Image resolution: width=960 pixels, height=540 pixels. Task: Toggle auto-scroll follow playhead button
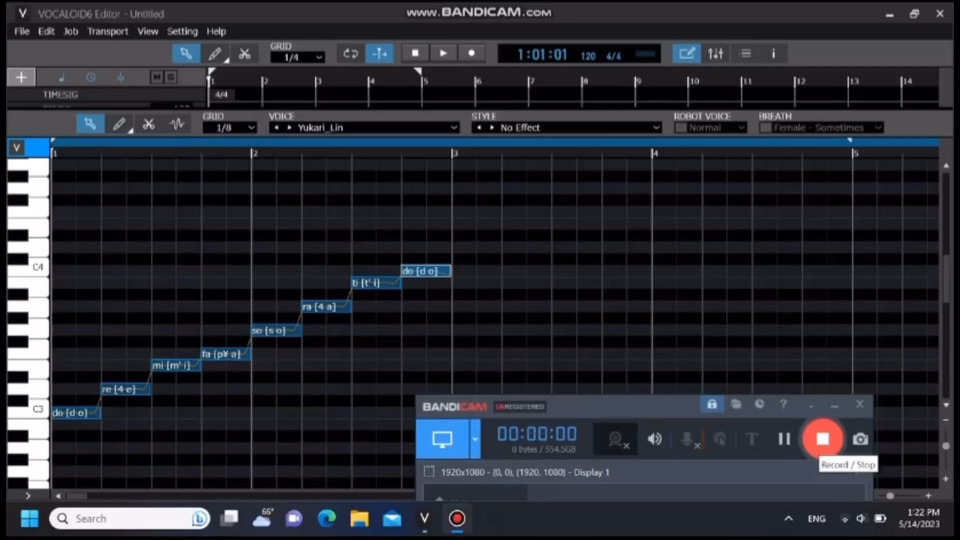(x=380, y=53)
